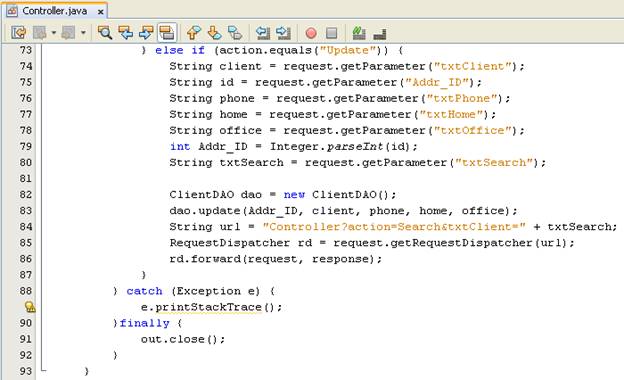This screenshot has width=624, height=380.
Task: Uncomment selected lines icon
Action: (x=380, y=33)
